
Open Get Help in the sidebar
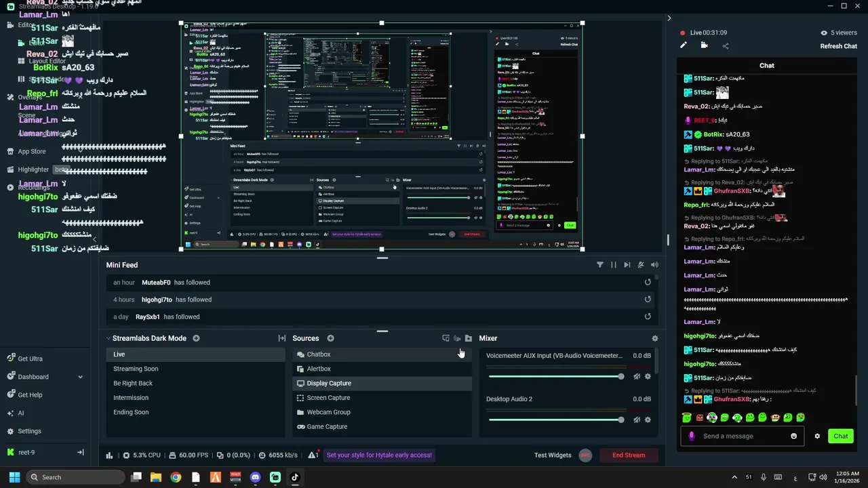[24, 395]
